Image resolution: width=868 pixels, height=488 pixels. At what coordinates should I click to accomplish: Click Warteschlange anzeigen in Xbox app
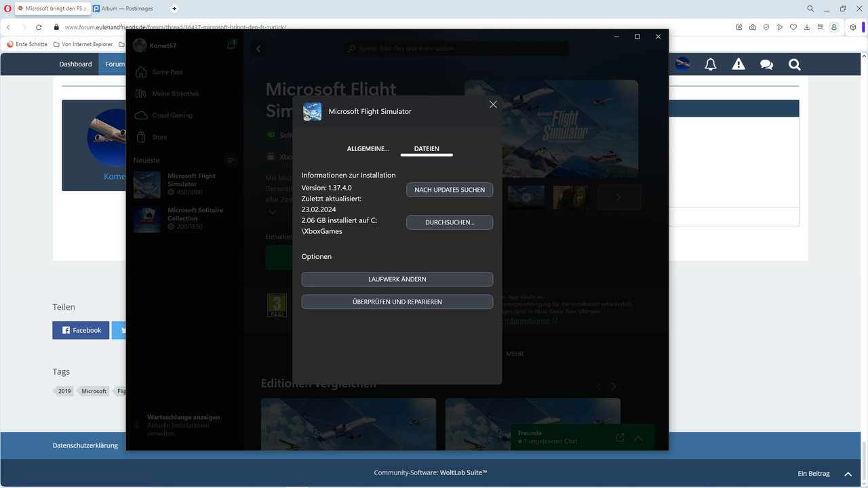coord(183,418)
